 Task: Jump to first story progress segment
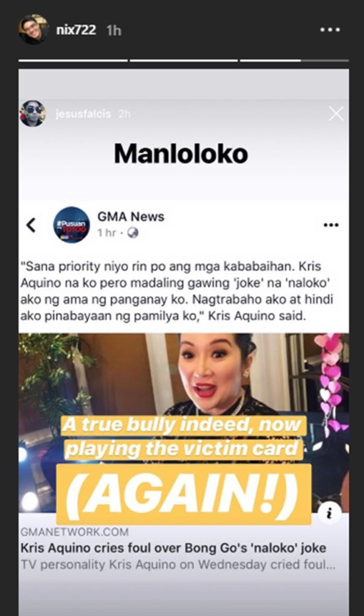click(x=73, y=61)
